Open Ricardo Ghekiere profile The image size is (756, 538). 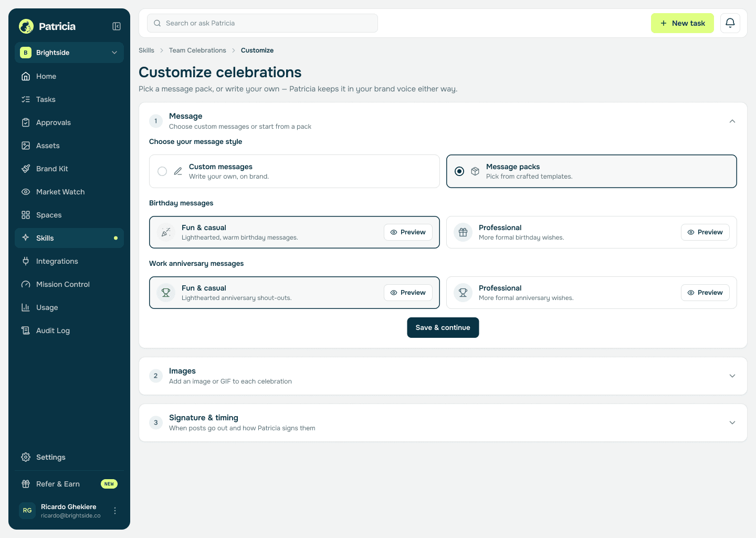tap(69, 511)
